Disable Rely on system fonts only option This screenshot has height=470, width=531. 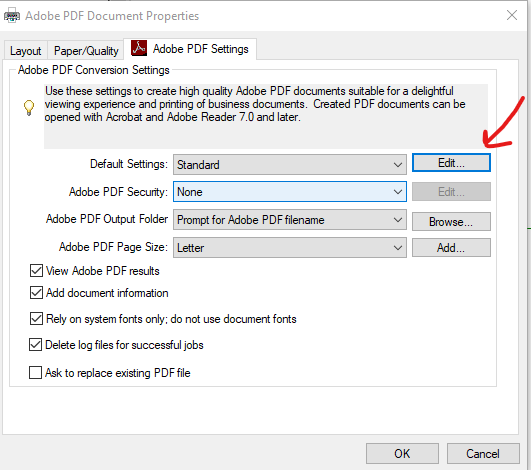36,319
